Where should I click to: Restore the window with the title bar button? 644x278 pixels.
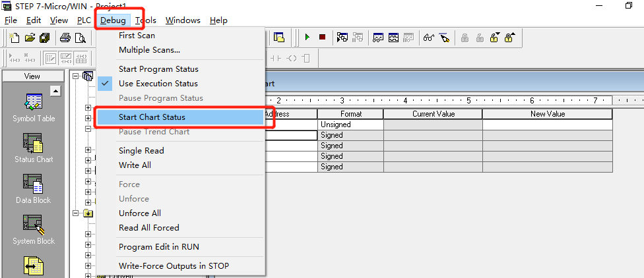click(628, 5)
